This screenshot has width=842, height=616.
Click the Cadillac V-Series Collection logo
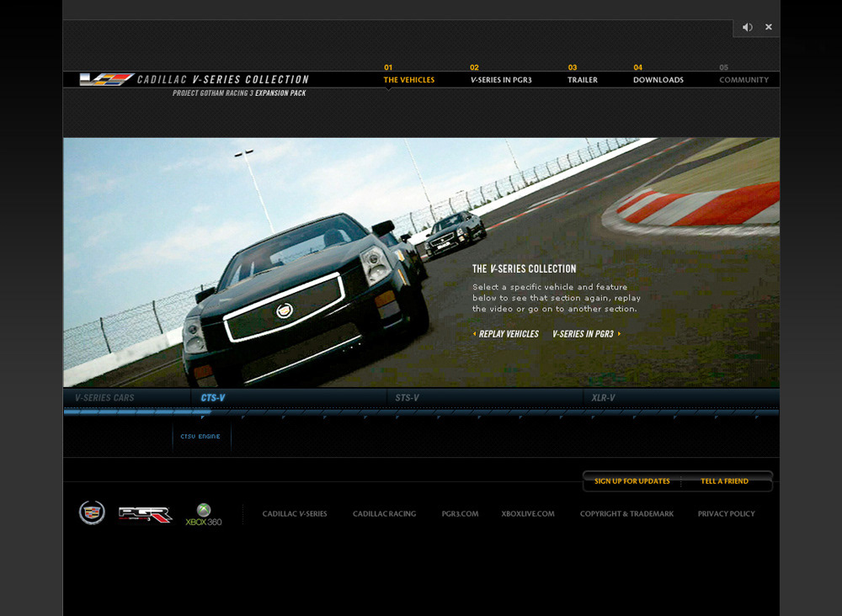coord(195,79)
